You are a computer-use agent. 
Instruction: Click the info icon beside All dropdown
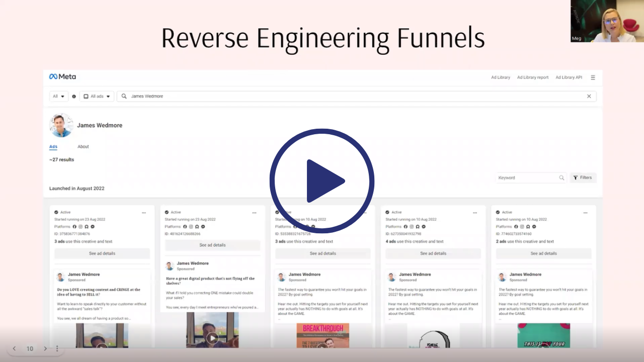coord(74,96)
